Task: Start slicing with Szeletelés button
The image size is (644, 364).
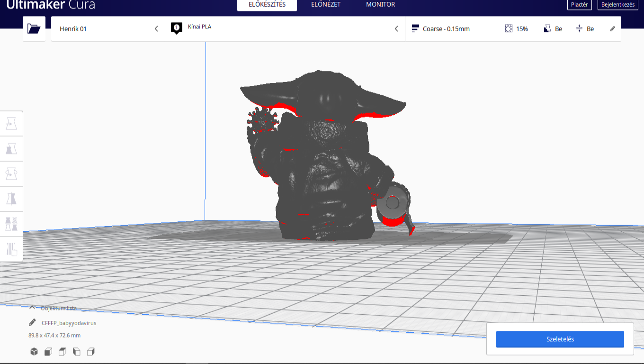Action: 560,339
